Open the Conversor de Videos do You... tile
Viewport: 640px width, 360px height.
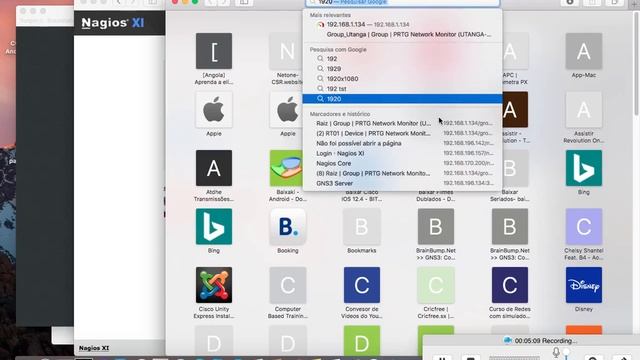pyautogui.click(x=362, y=285)
